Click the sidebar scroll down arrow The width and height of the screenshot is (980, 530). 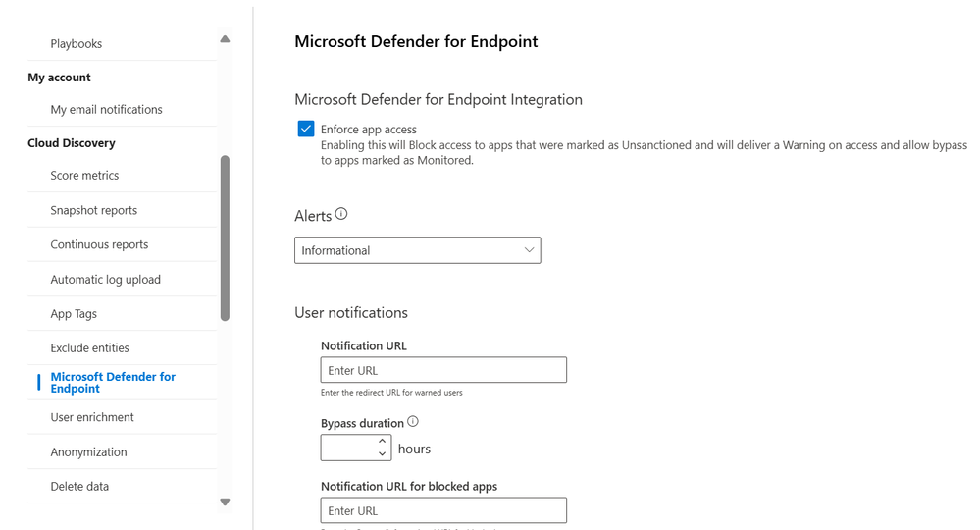pos(225,502)
